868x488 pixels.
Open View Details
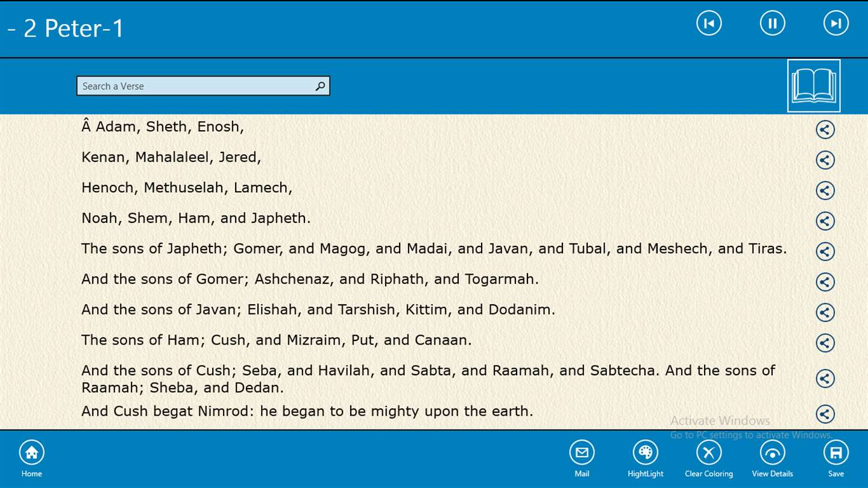pyautogui.click(x=772, y=458)
